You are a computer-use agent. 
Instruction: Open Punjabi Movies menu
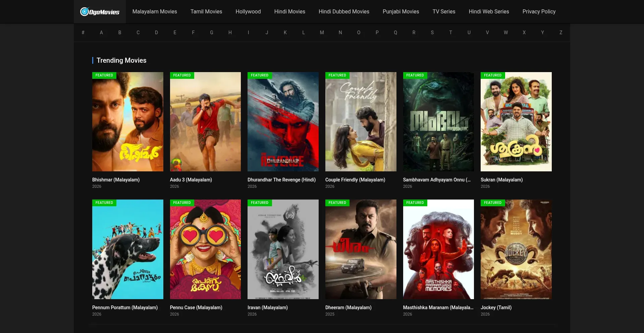point(401,11)
